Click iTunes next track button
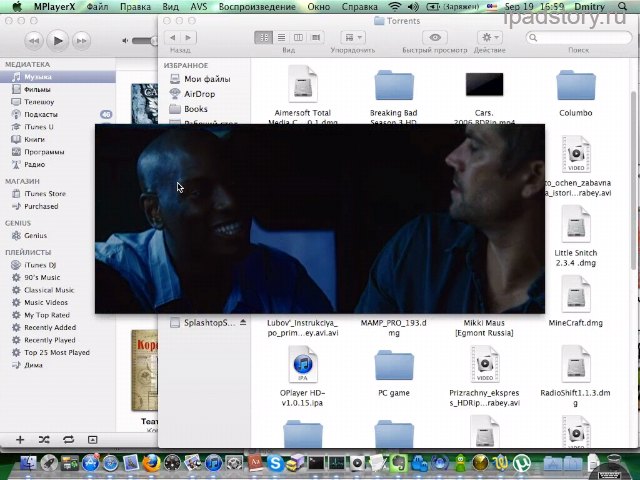Viewport: 640px width, 480px height. tap(81, 41)
